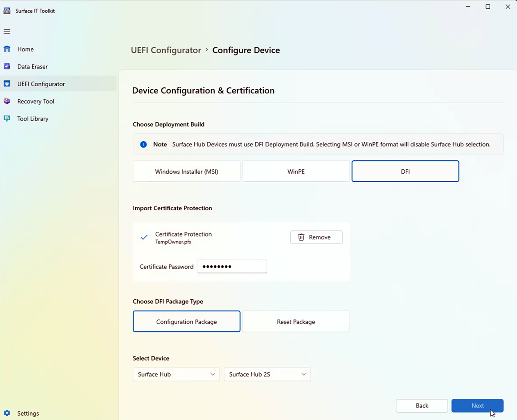Click inside the Certificate Password field
This screenshot has width=517, height=420.
coord(232,266)
